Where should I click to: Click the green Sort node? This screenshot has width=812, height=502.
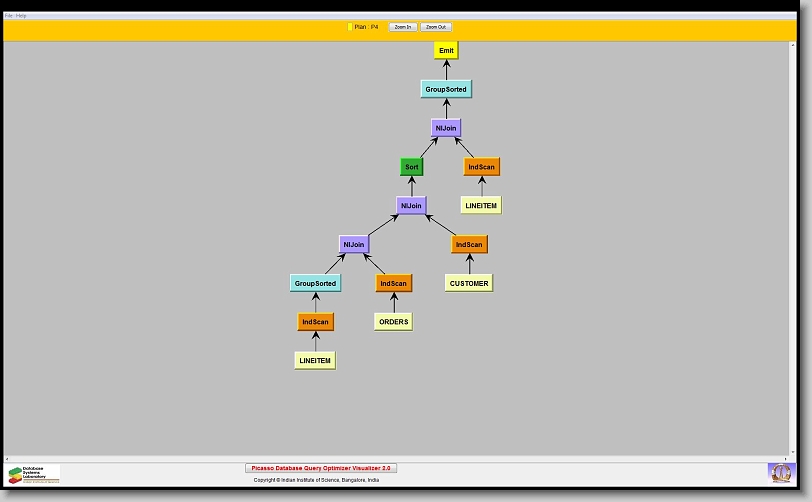[x=411, y=167]
